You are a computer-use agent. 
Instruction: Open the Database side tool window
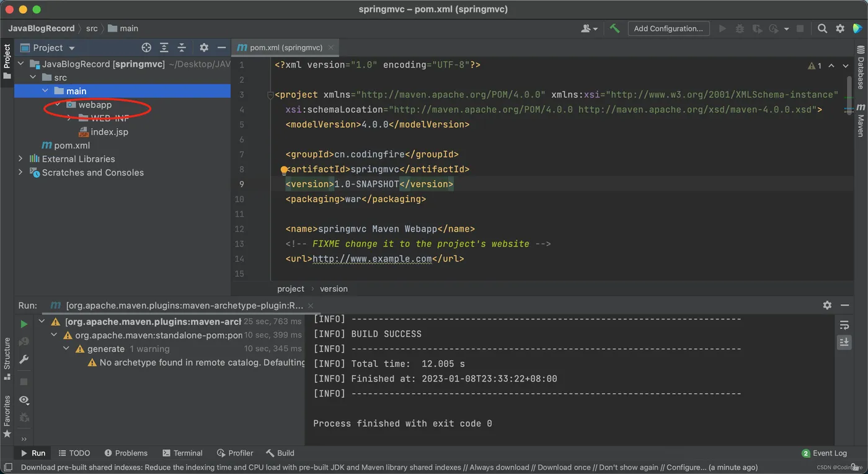point(861,67)
